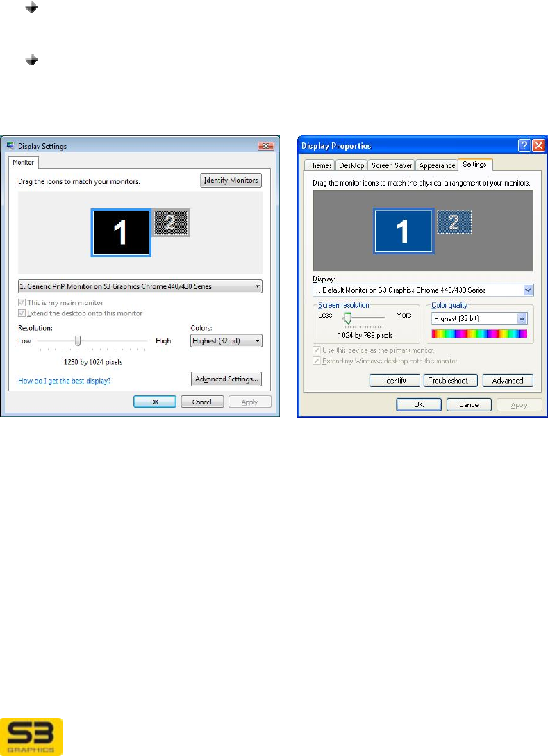This screenshot has height=756, width=548.
Task: Close the Display Settings window
Action: click(x=265, y=146)
